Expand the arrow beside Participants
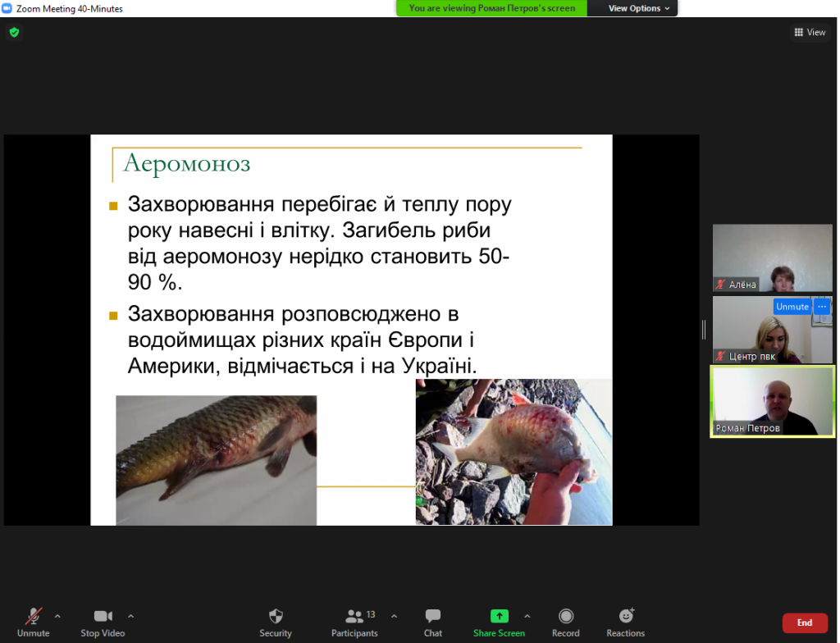Screen dimensions: 840x643 (394, 616)
